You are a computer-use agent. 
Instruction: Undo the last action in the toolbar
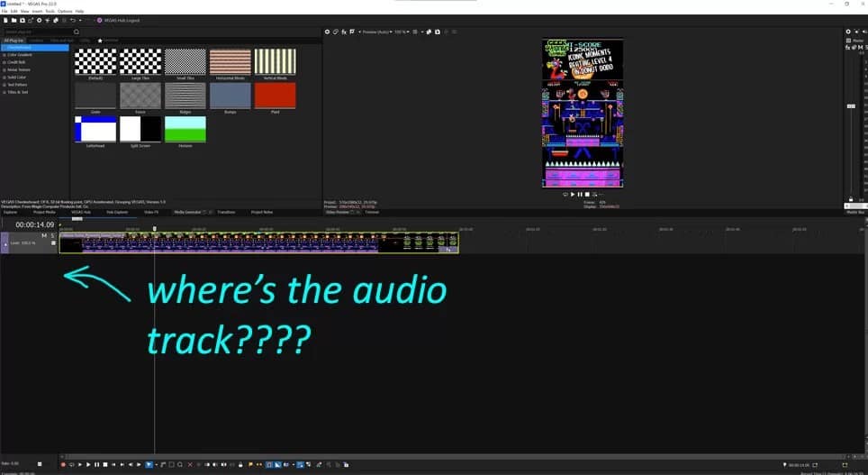pos(73,21)
